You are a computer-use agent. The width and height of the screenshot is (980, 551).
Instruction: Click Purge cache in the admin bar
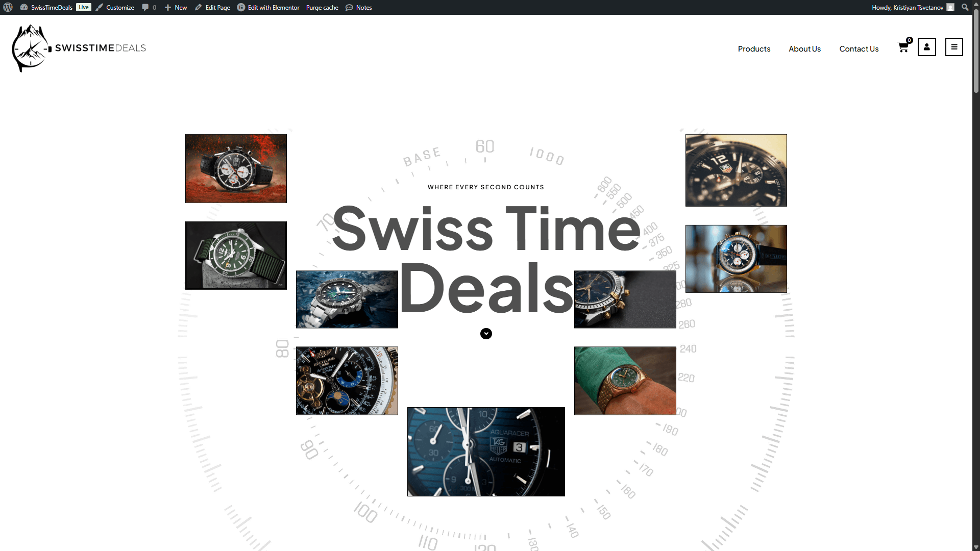[x=322, y=7]
